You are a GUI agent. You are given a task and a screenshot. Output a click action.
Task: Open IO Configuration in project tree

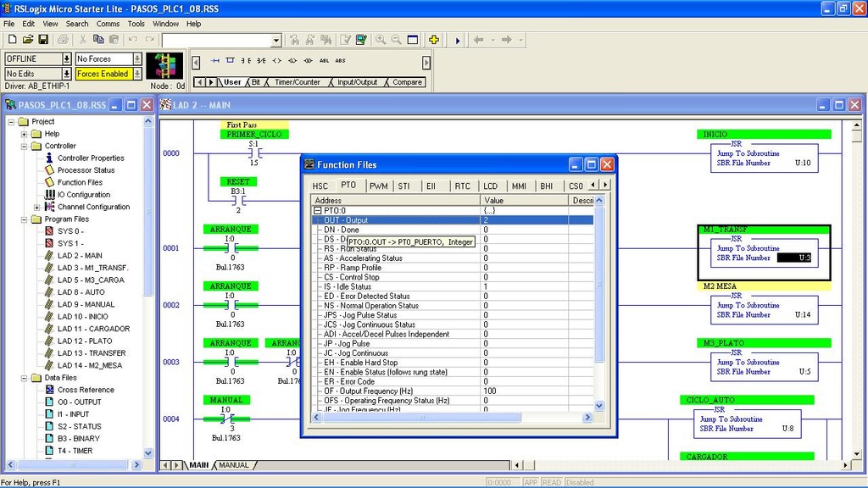pos(83,195)
